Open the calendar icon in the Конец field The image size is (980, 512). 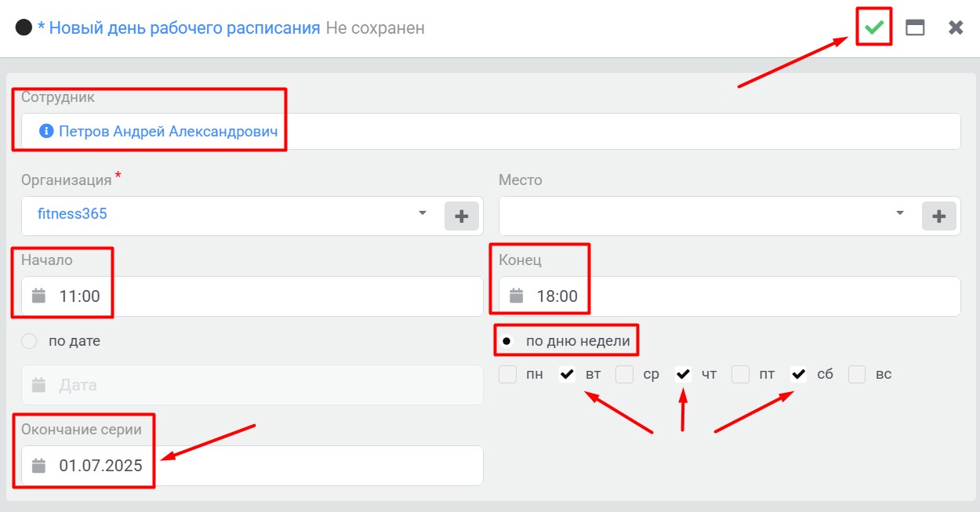coord(516,296)
